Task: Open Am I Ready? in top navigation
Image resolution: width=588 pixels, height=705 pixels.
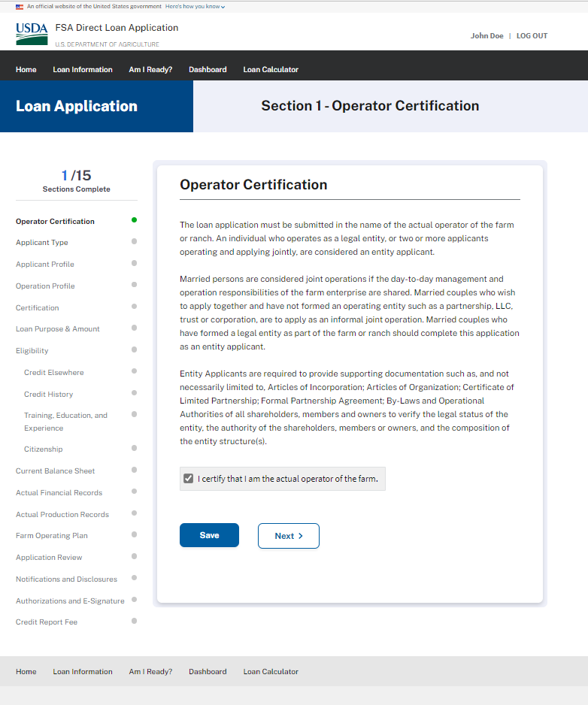Action: point(150,70)
